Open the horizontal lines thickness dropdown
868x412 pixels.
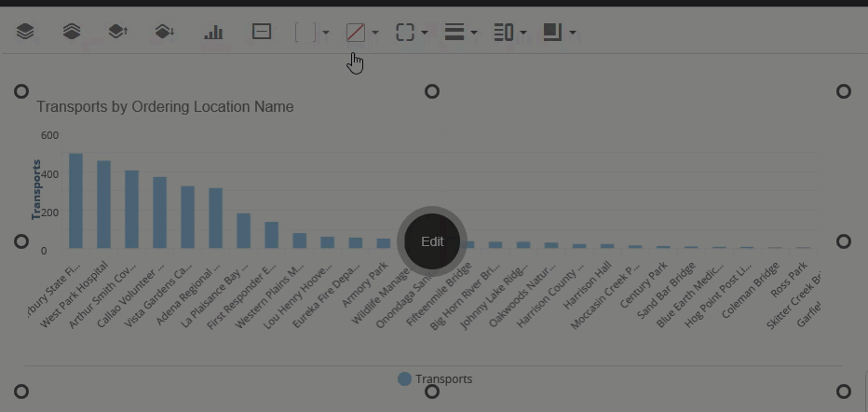click(461, 33)
